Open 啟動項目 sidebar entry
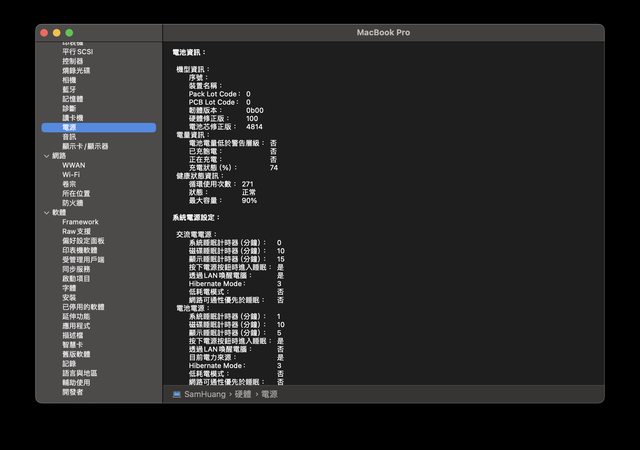The image size is (640, 450). [76, 278]
